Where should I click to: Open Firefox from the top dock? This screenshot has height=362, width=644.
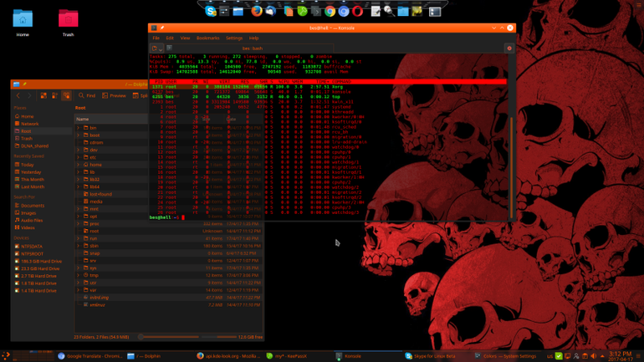click(x=257, y=11)
